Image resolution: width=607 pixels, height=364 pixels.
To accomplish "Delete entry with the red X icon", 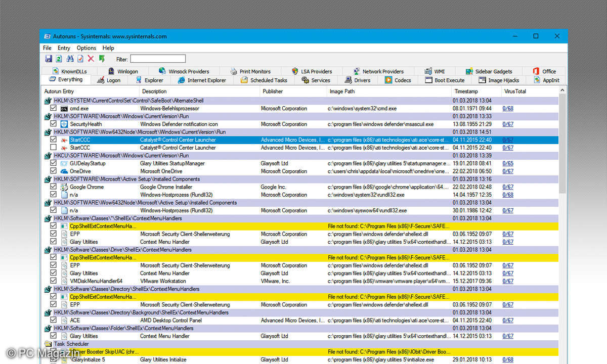I will [x=91, y=59].
